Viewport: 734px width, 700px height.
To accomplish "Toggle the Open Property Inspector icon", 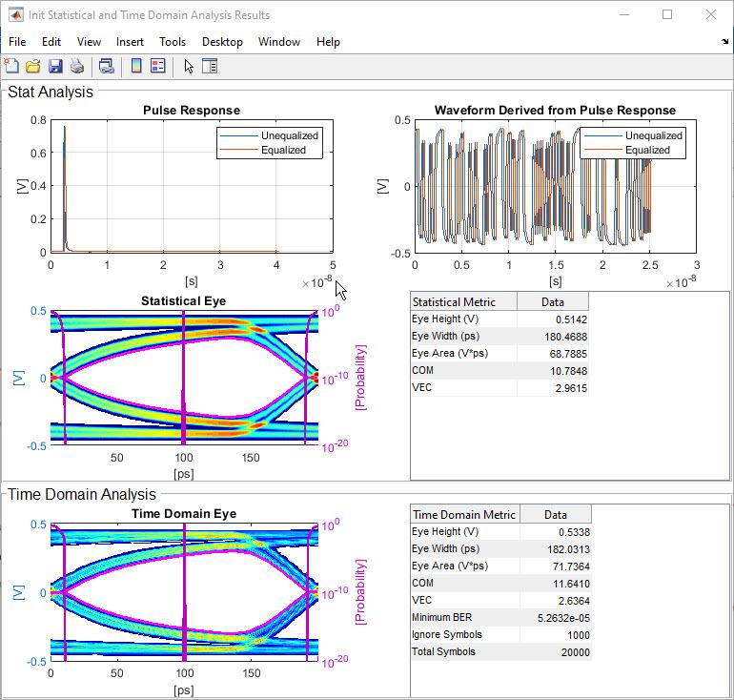I will 210,66.
